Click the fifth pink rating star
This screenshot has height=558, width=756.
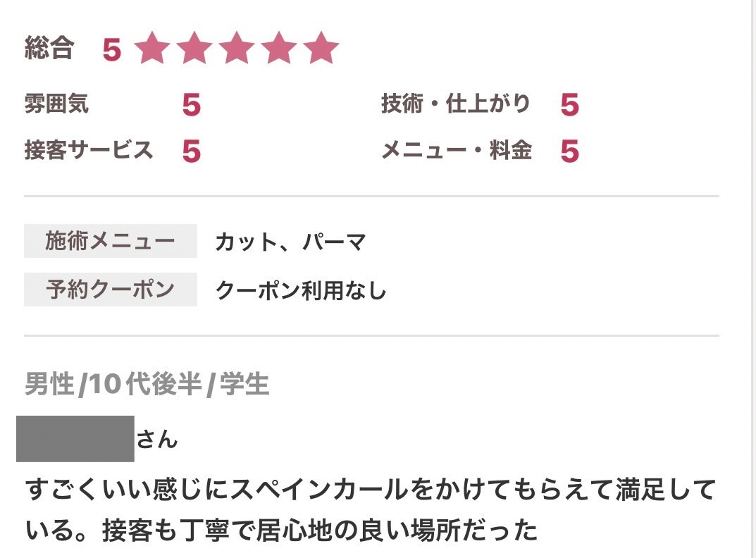(321, 48)
